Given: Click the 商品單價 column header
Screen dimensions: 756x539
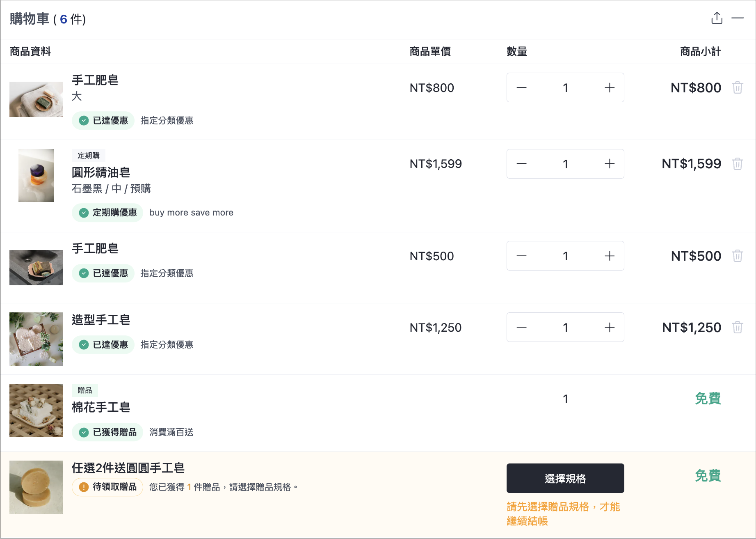Looking at the screenshot, I should click(430, 52).
